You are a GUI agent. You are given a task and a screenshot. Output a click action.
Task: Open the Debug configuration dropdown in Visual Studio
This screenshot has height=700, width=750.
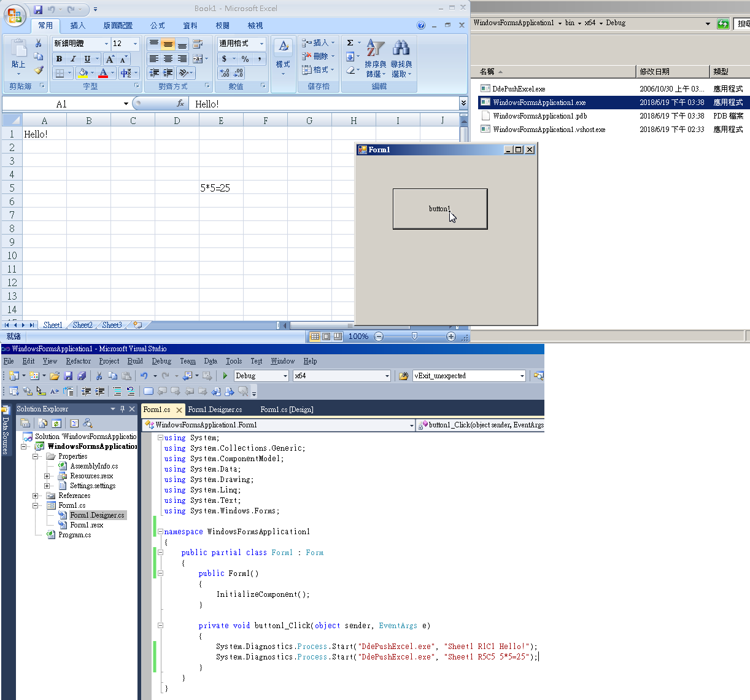285,376
